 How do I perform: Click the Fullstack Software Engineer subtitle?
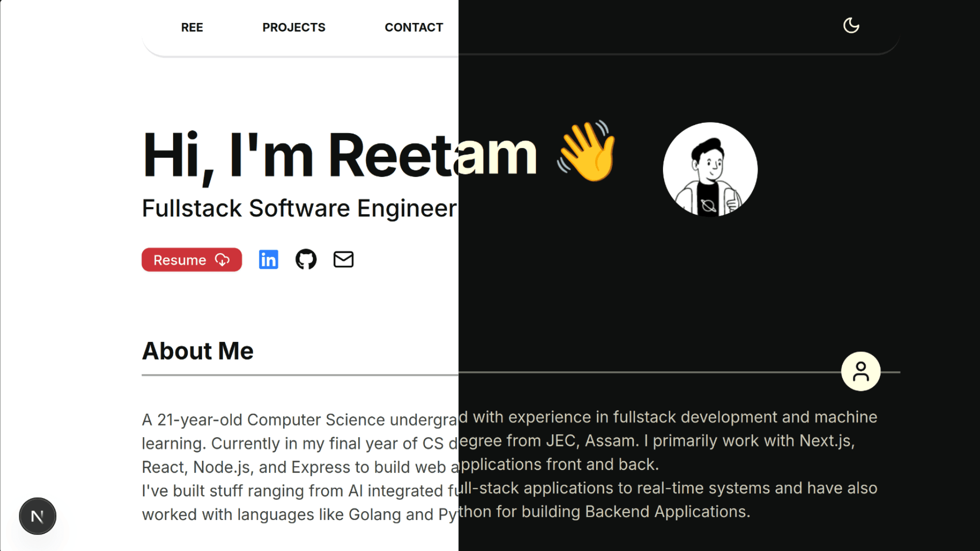coord(300,208)
